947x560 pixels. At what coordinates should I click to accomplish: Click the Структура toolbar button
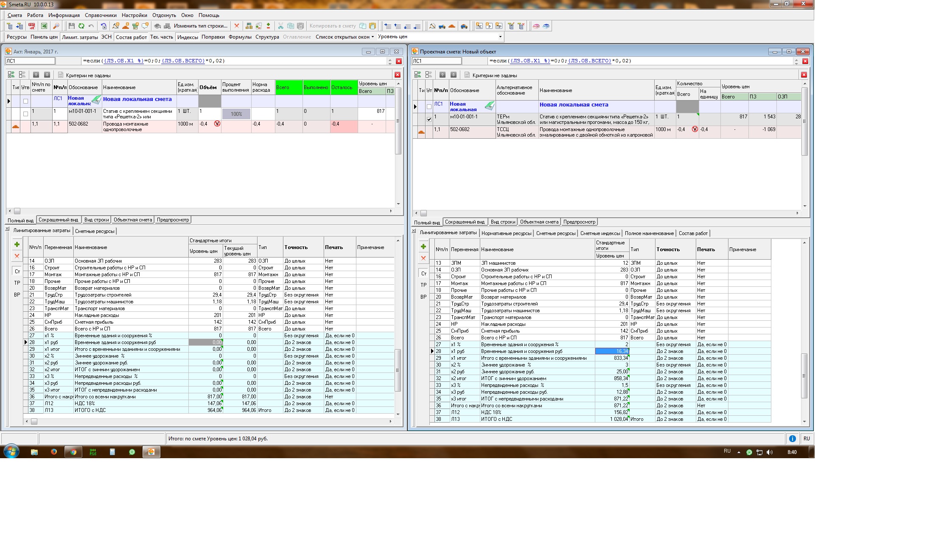(267, 37)
